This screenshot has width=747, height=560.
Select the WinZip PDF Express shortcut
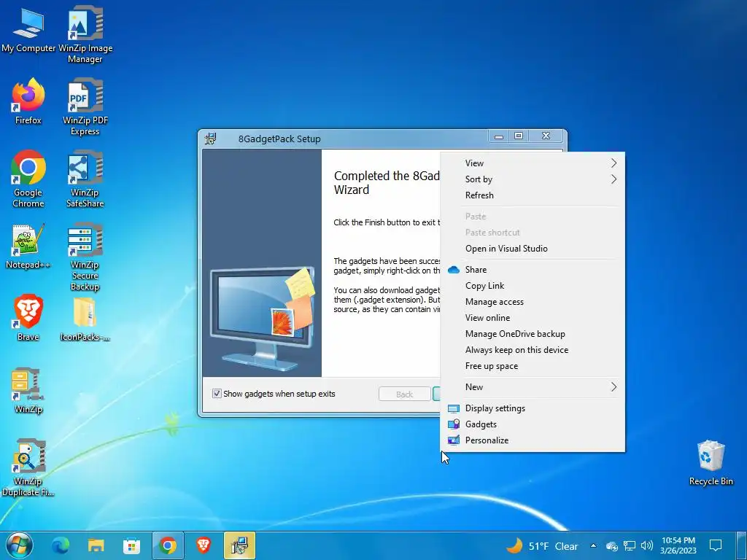85,108
